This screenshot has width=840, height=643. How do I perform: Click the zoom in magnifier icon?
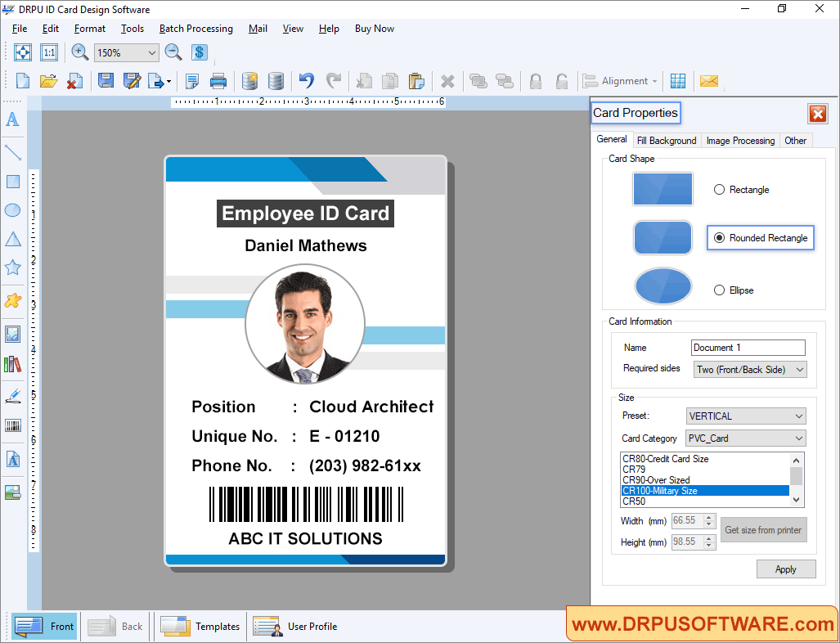(x=80, y=52)
